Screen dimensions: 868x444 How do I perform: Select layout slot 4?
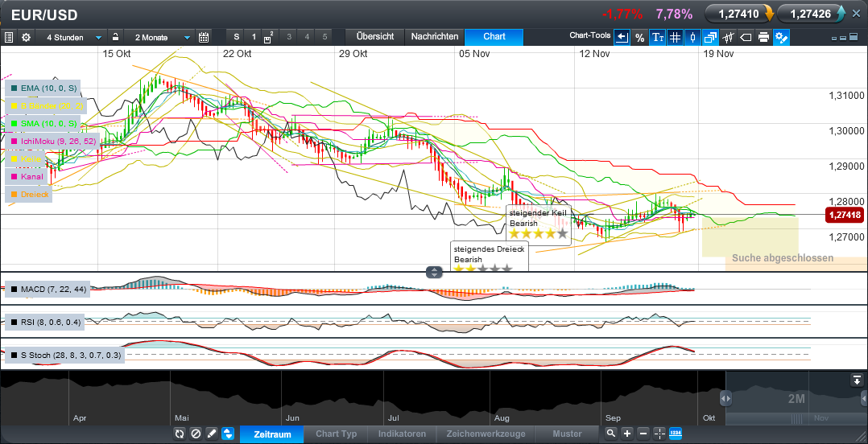[x=307, y=37]
